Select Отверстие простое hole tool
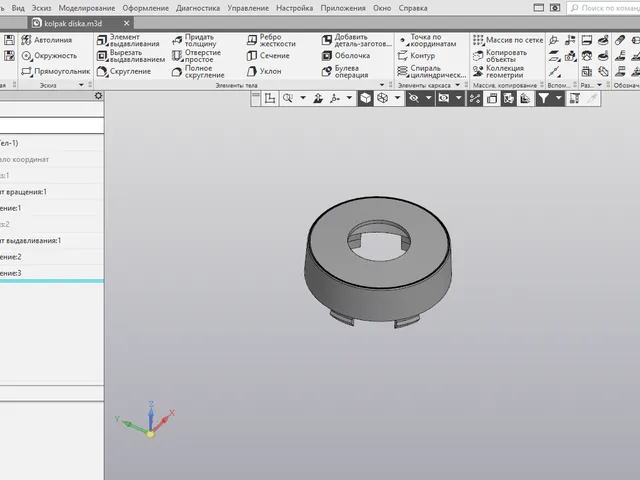The image size is (640, 480). [196, 56]
